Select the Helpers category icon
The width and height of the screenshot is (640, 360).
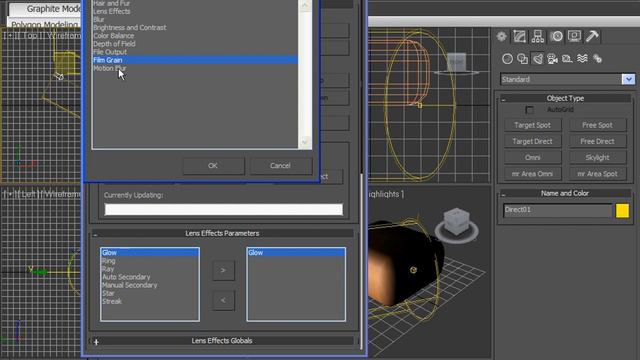567,59
